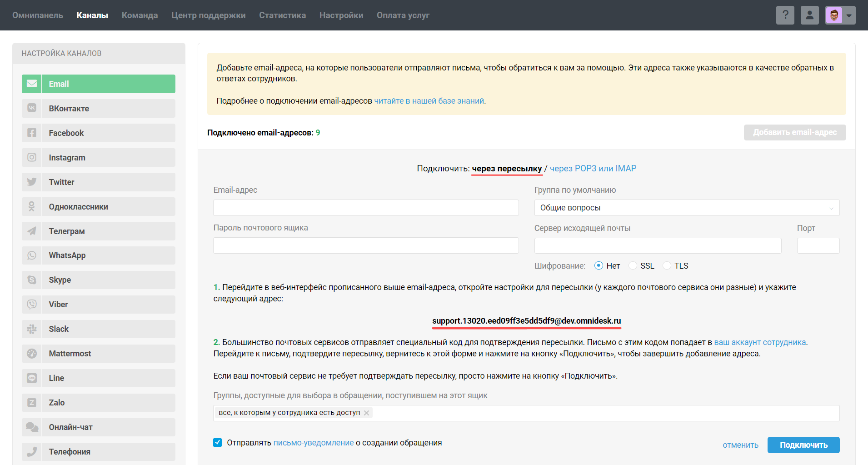Open the avatar account dropdown
The image size is (868, 465).
pyautogui.click(x=840, y=15)
